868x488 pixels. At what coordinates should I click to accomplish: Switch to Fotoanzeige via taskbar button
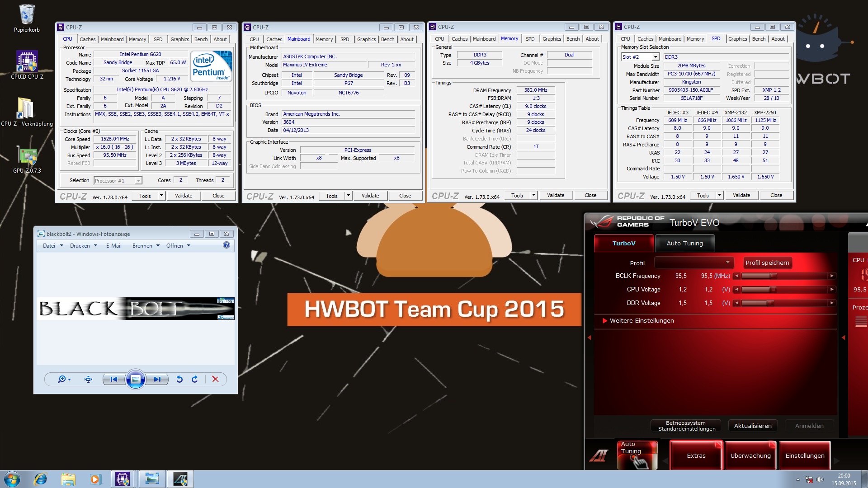coord(152,479)
